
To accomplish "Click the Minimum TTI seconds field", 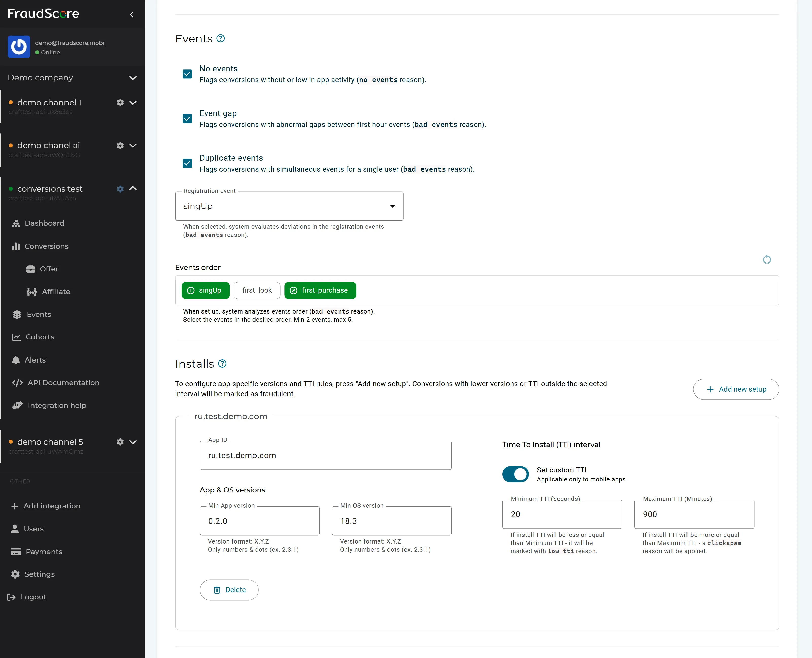I will coord(562,514).
